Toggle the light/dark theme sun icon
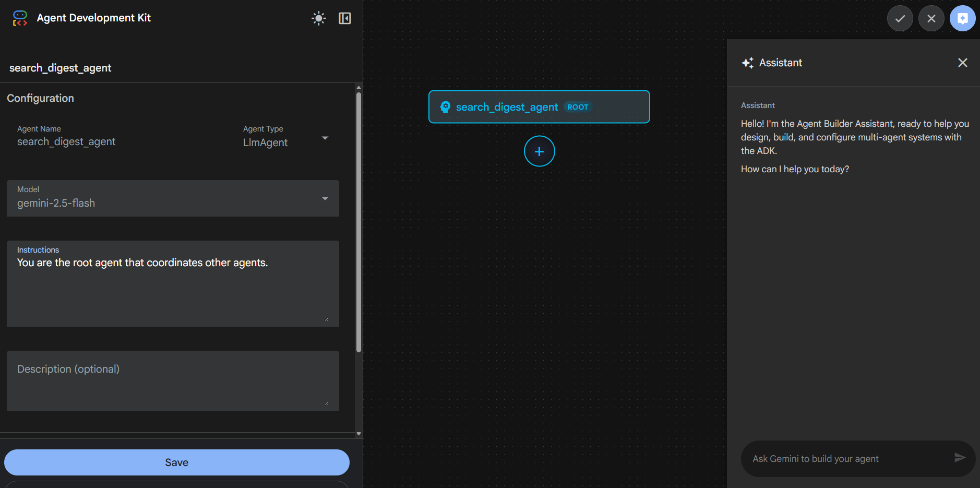Screen dimensions: 980x488 point(318,18)
